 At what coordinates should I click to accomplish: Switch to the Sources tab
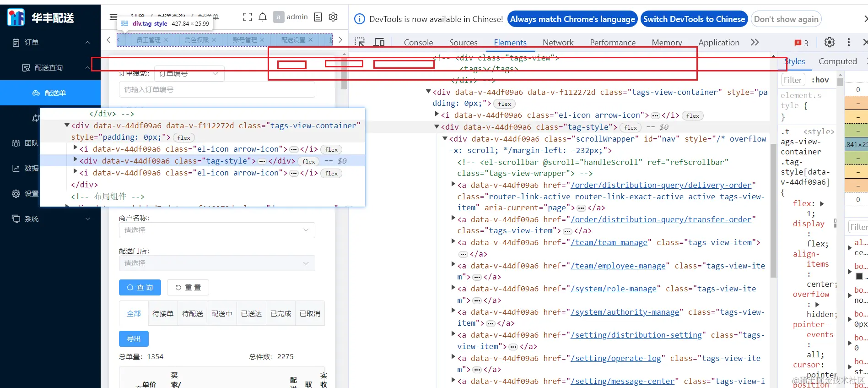463,42
